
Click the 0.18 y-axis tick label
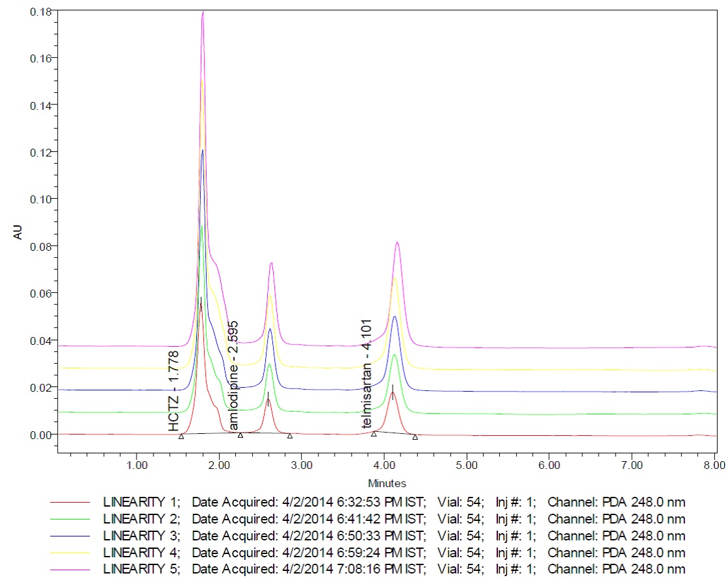click(38, 10)
